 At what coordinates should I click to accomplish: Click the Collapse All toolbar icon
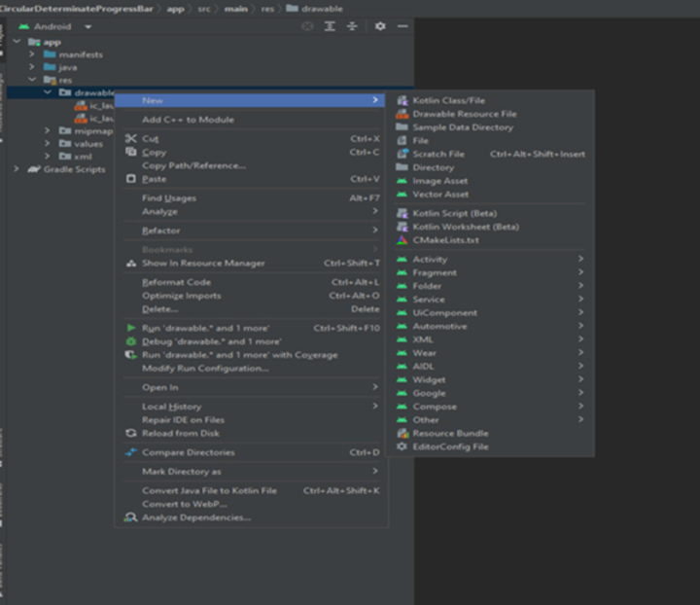click(352, 26)
